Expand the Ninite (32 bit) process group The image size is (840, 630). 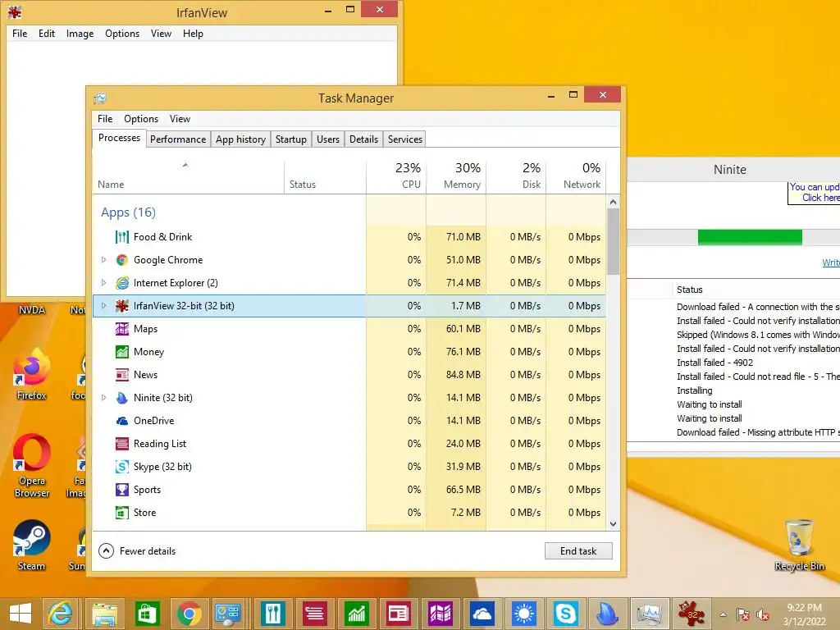(104, 398)
